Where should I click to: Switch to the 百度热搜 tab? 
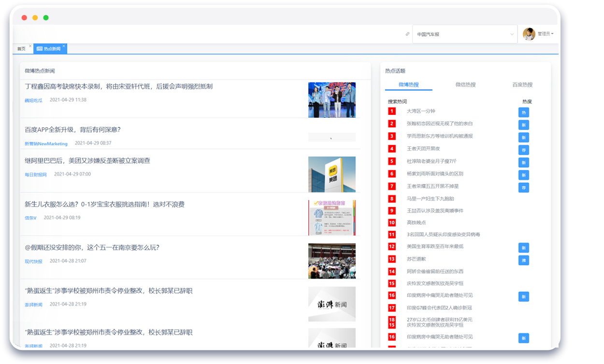522,84
